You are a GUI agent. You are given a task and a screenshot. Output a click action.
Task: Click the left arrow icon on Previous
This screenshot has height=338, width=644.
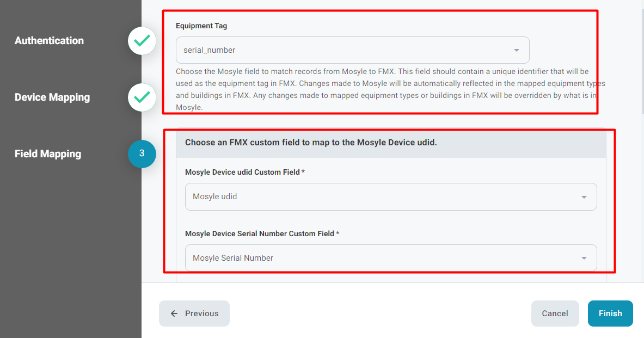pos(174,314)
